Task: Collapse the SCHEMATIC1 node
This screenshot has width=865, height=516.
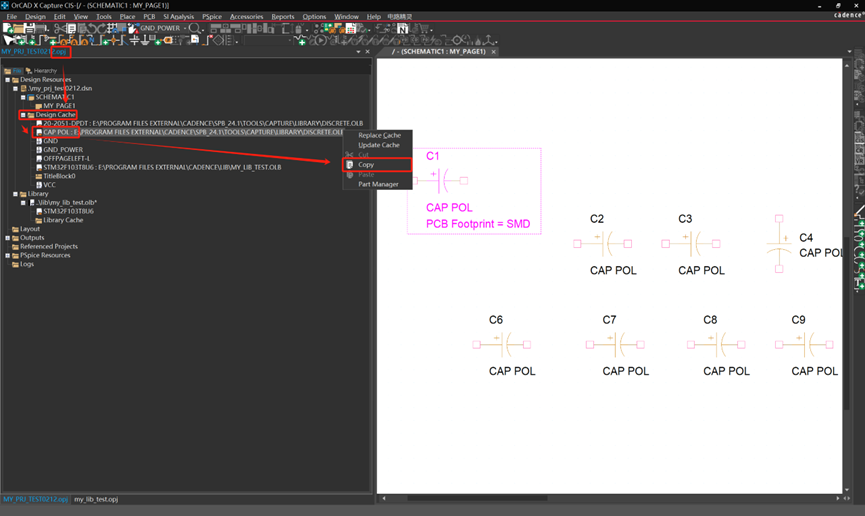Action: pyautogui.click(x=23, y=97)
